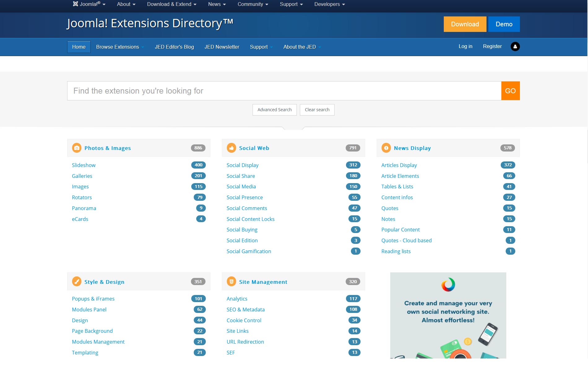
Task: Select JED Newsletter from the navigation
Action: point(222,47)
